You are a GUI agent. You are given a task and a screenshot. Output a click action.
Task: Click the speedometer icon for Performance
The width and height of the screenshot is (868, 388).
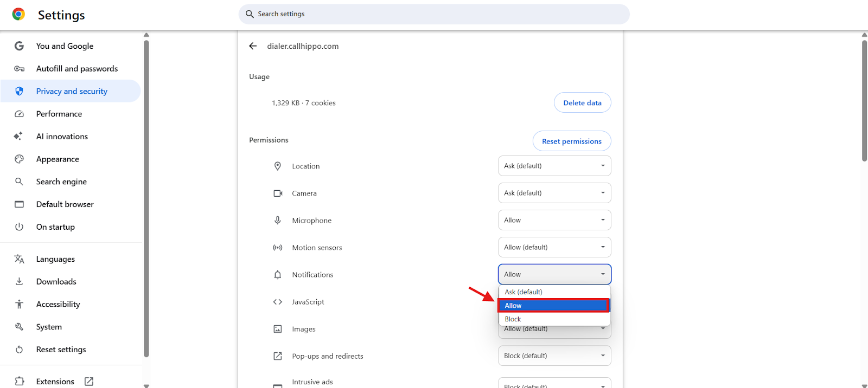click(19, 114)
